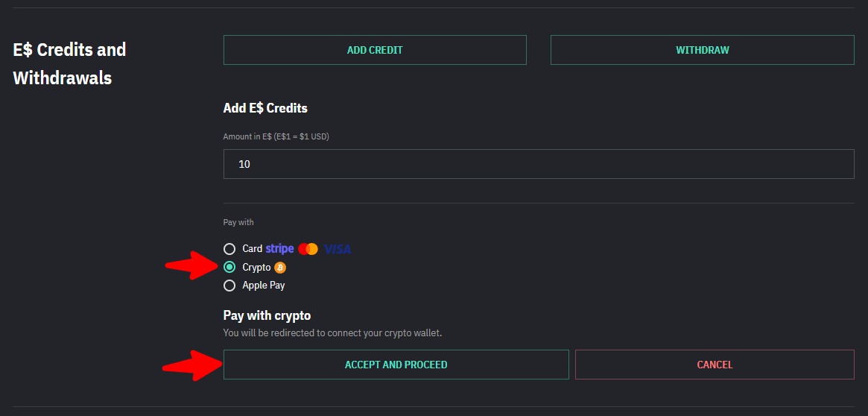Open the WITHDRAW section
The image size is (868, 416).
point(702,50)
